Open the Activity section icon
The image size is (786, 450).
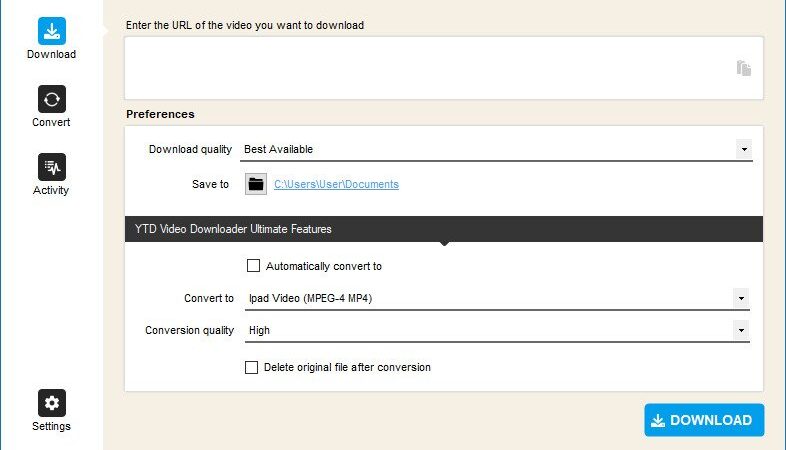click(x=52, y=167)
